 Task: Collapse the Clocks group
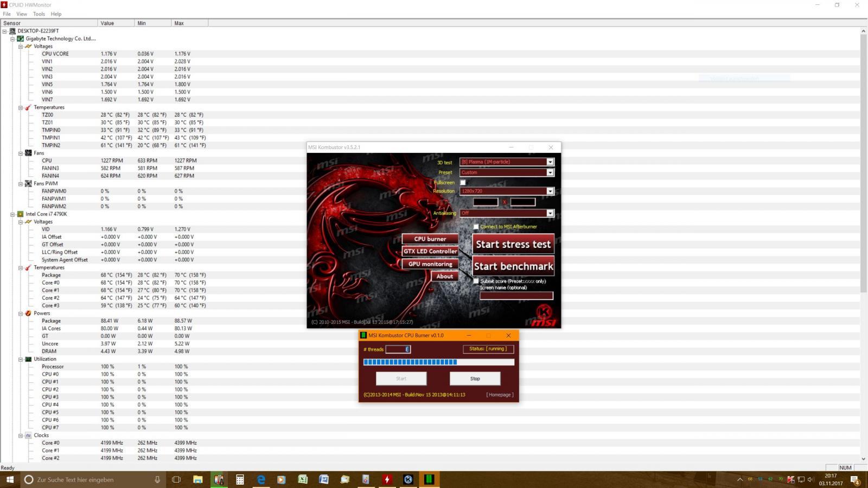pyautogui.click(x=21, y=435)
